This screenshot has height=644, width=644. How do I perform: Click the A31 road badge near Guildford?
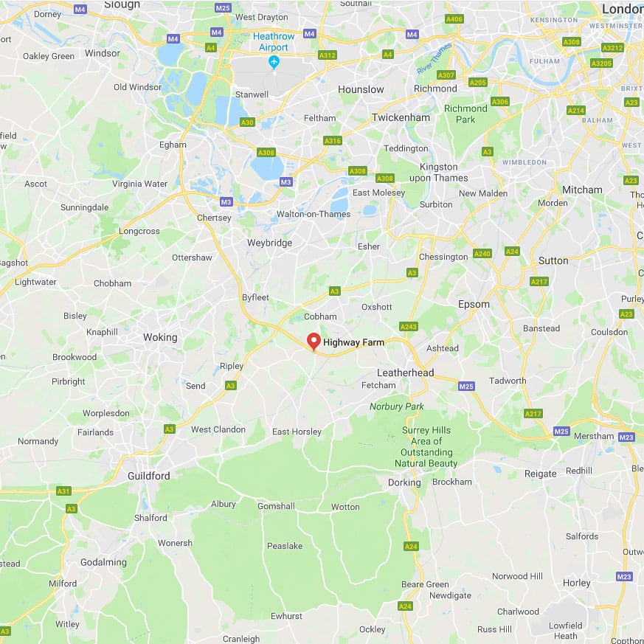63,491
